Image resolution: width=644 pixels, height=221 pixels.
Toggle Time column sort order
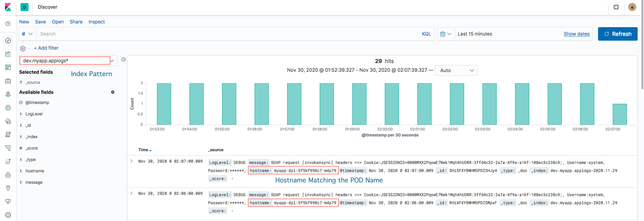click(145, 150)
